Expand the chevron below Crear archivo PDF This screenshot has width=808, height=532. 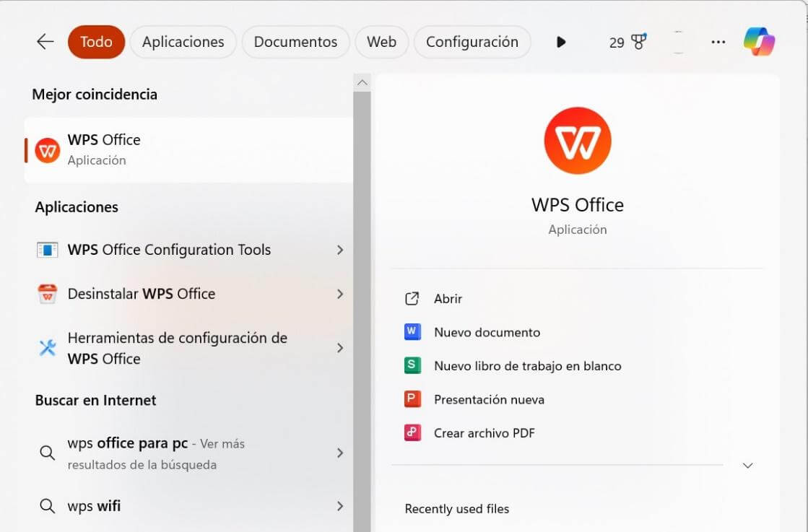747,465
